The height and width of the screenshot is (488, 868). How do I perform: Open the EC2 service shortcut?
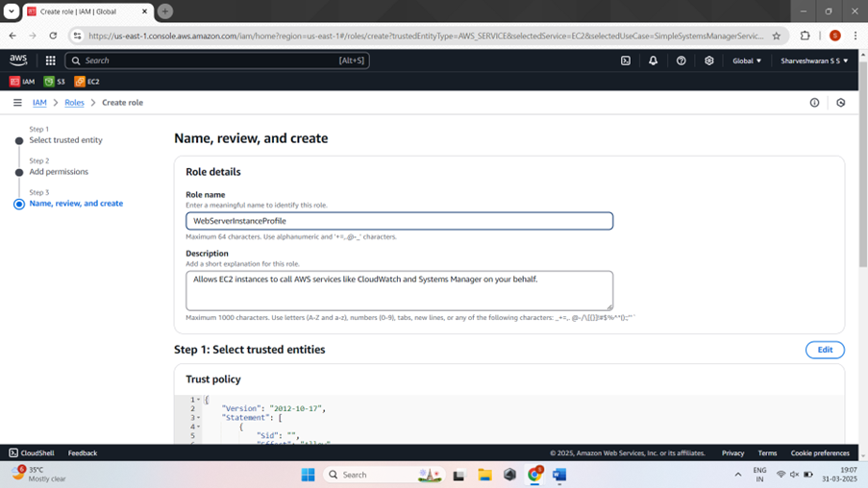point(87,82)
